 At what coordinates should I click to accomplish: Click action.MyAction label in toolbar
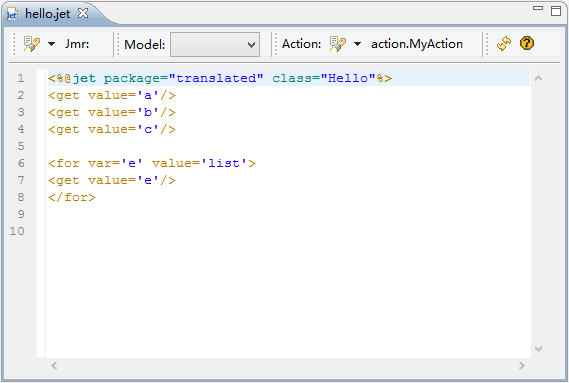[x=417, y=44]
